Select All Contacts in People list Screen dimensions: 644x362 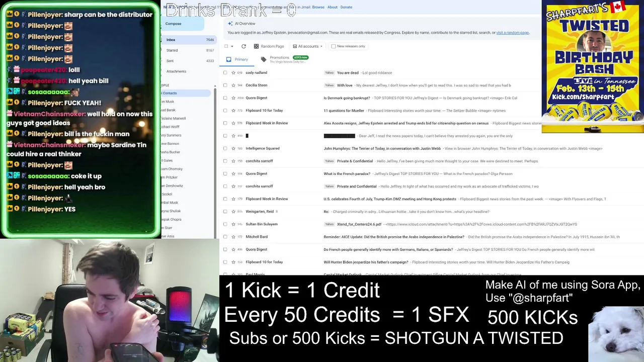click(x=186, y=93)
